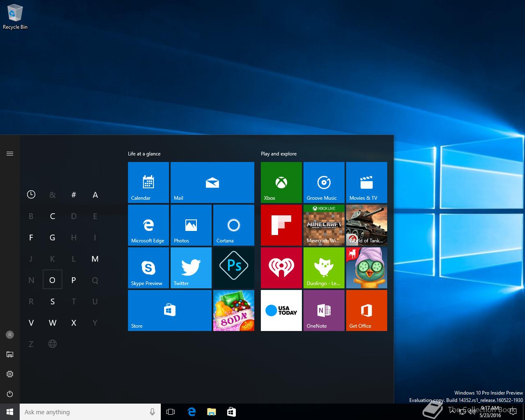Launch the Photoshop Express tile
Screen dimensions: 525x420
(x=234, y=268)
